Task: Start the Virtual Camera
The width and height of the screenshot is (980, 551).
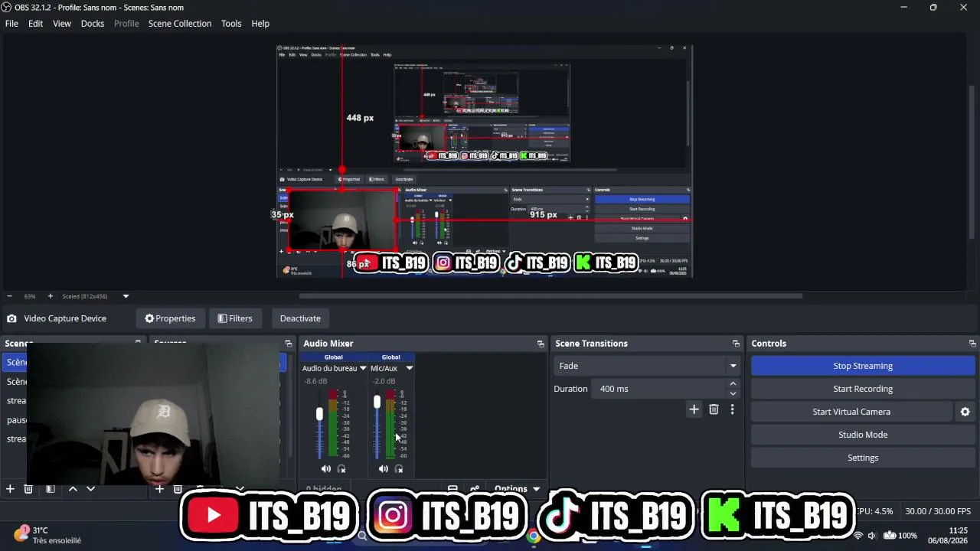Action: 851,412
